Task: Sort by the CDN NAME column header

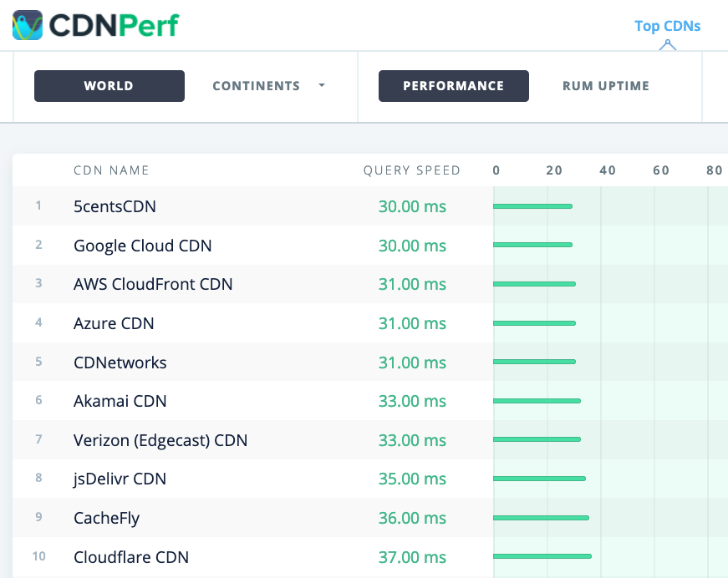Action: tap(111, 170)
